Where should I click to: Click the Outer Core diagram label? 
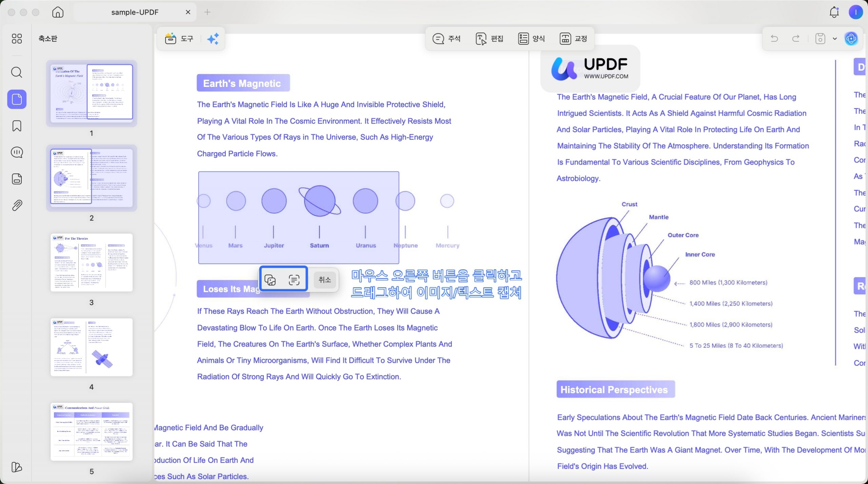[683, 235]
